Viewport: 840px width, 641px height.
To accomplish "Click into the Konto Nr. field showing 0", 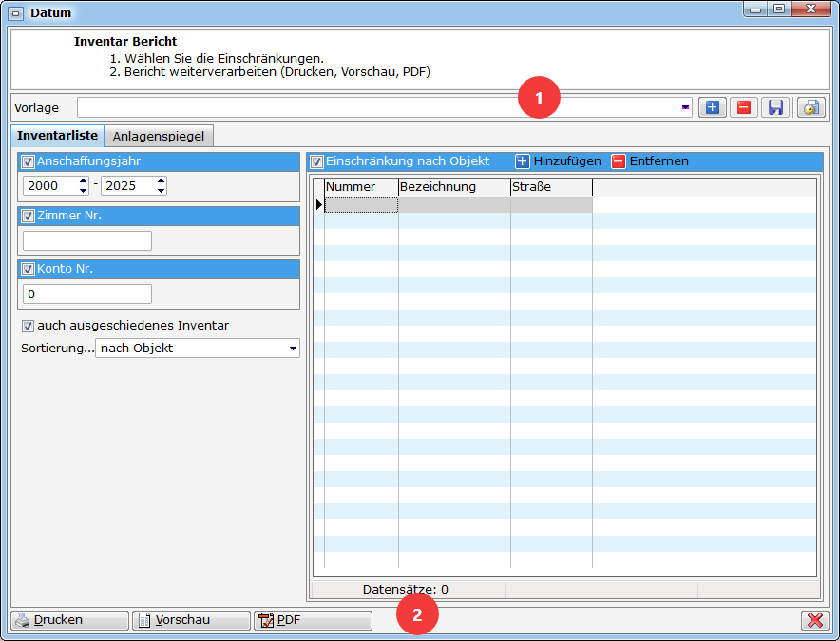I will [x=87, y=294].
